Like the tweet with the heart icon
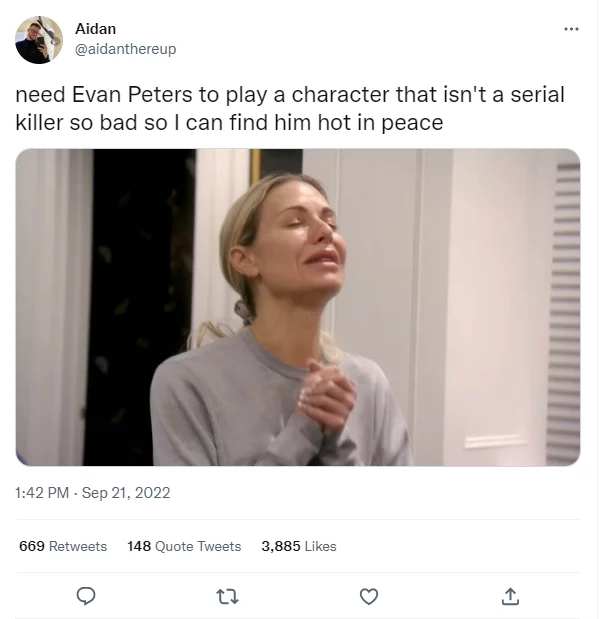 369,596
